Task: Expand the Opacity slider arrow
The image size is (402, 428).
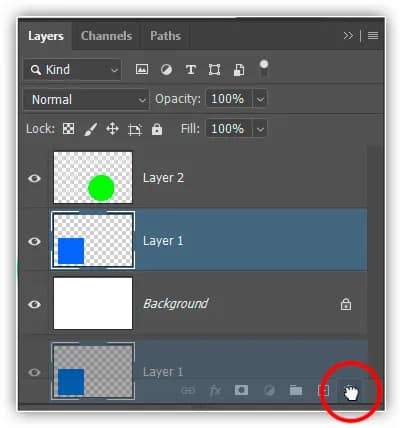Action: 260,99
